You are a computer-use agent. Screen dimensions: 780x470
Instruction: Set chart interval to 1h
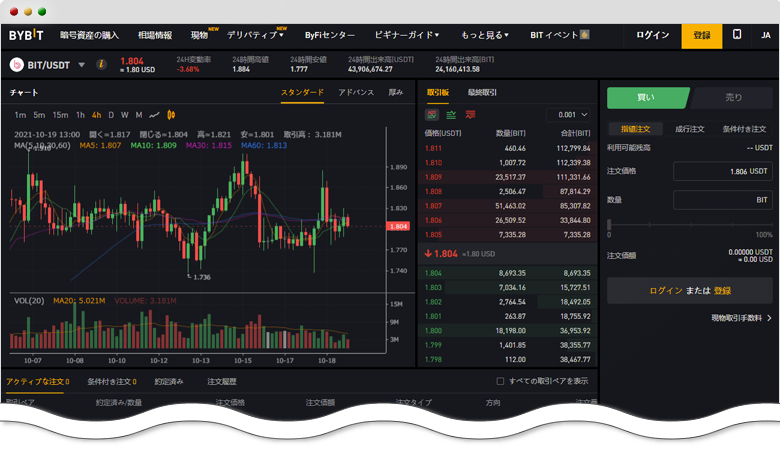pos(80,115)
